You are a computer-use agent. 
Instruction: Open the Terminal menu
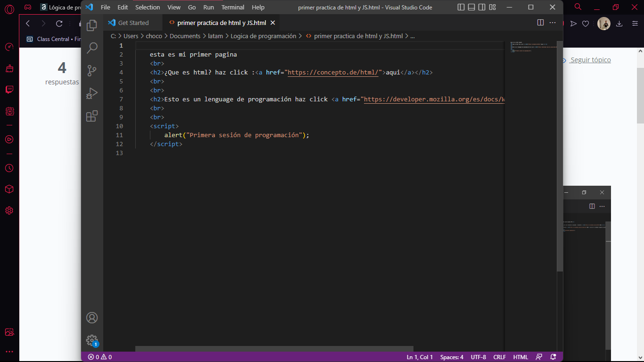[x=232, y=7]
